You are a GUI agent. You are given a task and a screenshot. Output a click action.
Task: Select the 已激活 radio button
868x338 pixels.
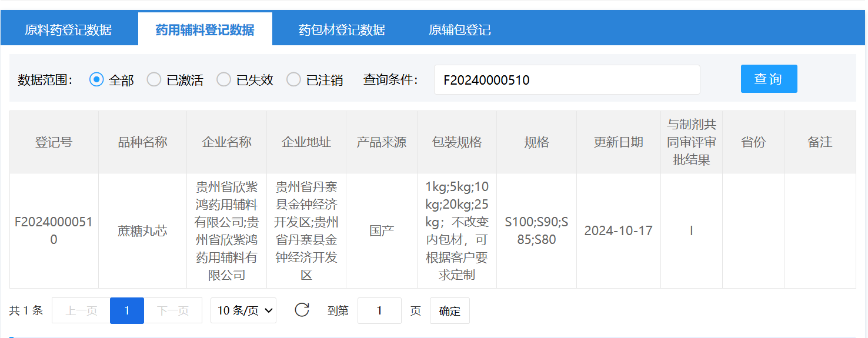[154, 80]
